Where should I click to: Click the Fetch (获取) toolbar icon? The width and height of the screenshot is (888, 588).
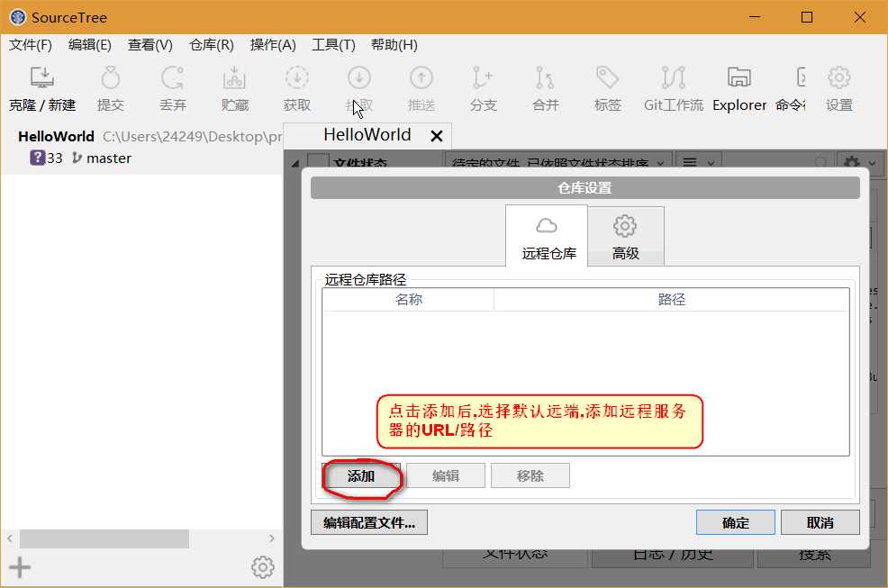click(x=297, y=89)
